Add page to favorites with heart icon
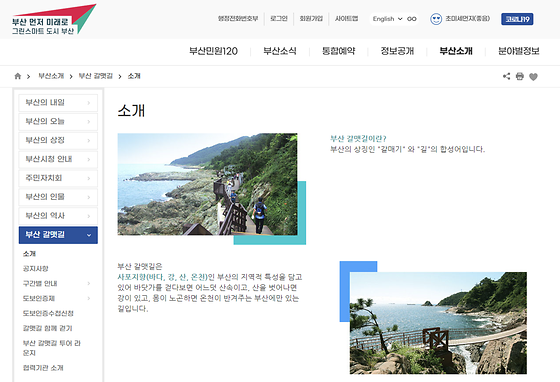 click(533, 76)
